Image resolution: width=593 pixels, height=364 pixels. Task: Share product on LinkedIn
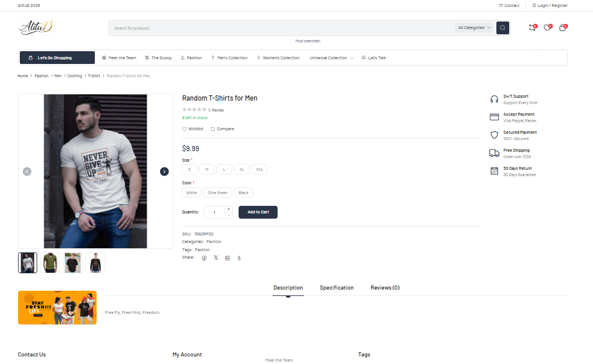228,258
